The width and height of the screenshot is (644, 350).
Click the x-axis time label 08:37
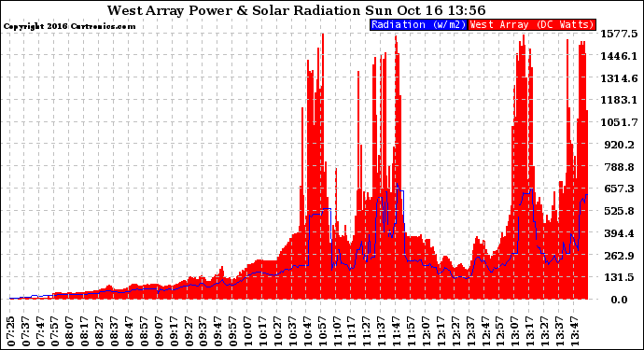[x=115, y=331]
